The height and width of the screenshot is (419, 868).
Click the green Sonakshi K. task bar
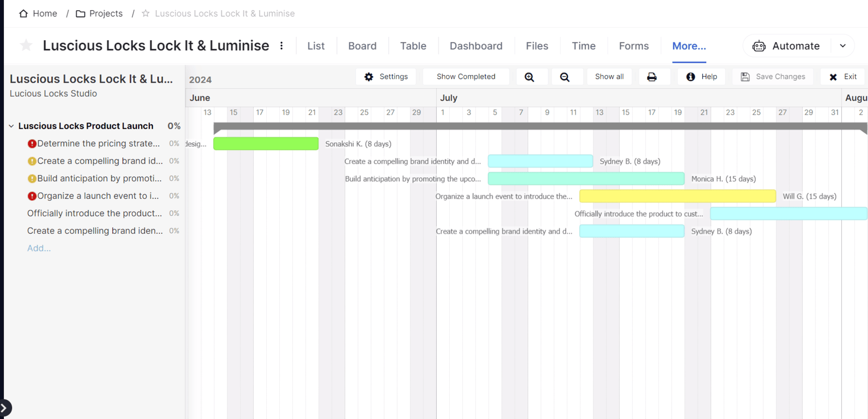266,144
